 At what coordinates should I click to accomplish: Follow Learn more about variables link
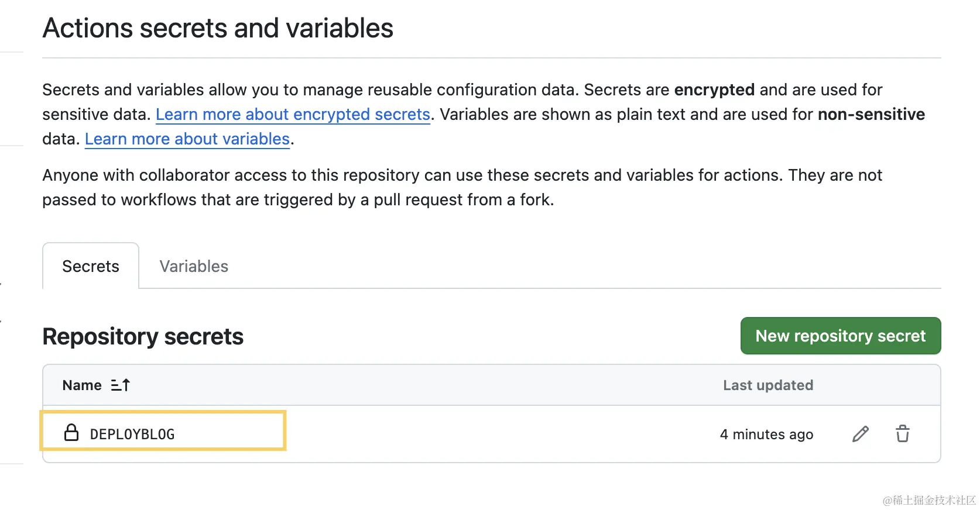187,139
